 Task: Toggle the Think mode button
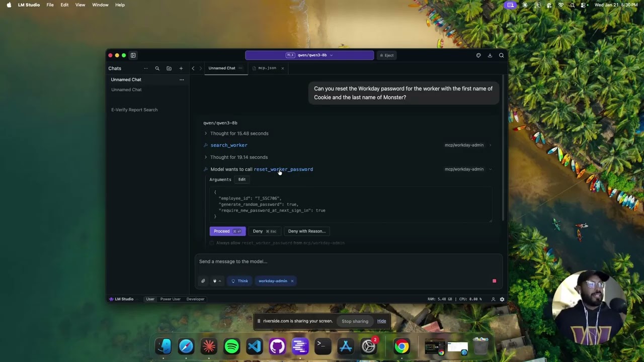[239, 281]
